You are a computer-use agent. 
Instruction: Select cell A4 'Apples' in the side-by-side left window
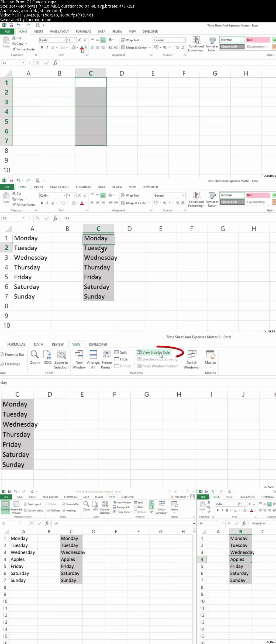tap(24, 559)
